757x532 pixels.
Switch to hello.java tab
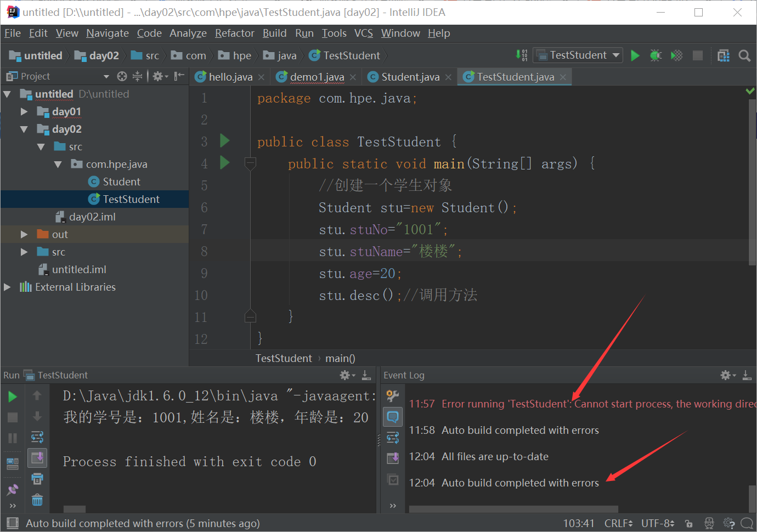(x=230, y=77)
